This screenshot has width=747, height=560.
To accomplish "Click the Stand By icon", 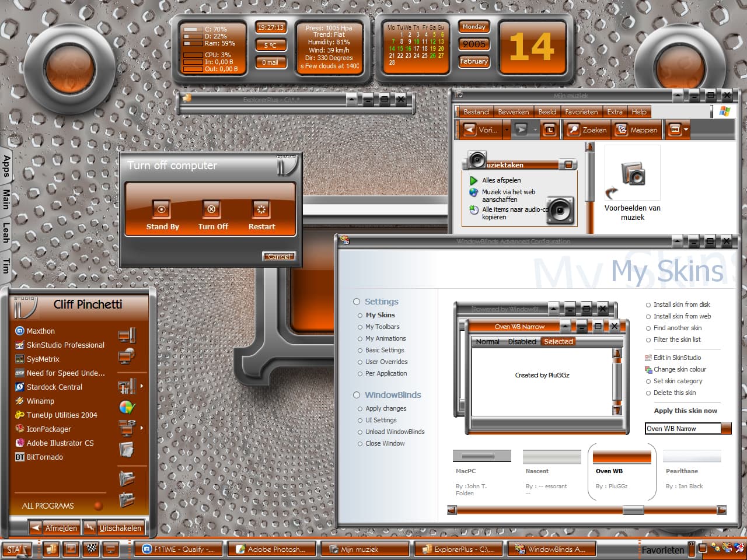I will tap(162, 209).
